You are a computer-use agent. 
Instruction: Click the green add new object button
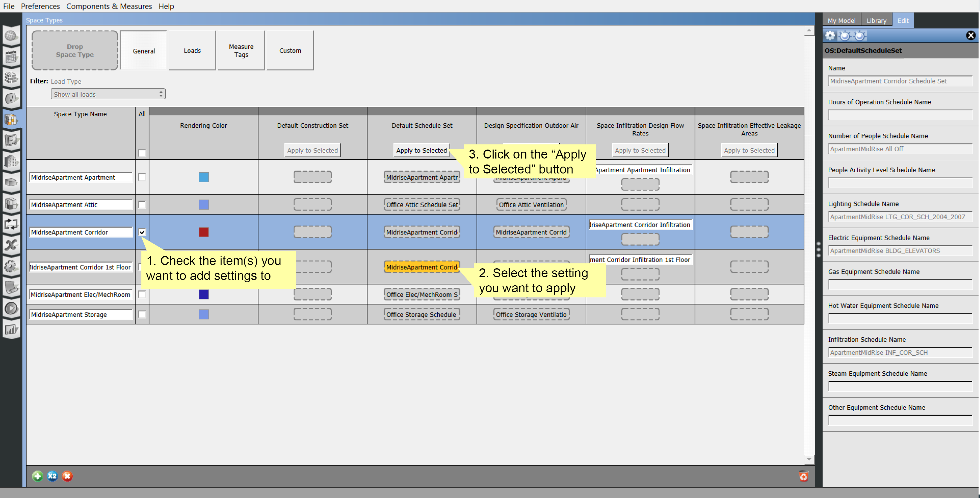[37, 476]
